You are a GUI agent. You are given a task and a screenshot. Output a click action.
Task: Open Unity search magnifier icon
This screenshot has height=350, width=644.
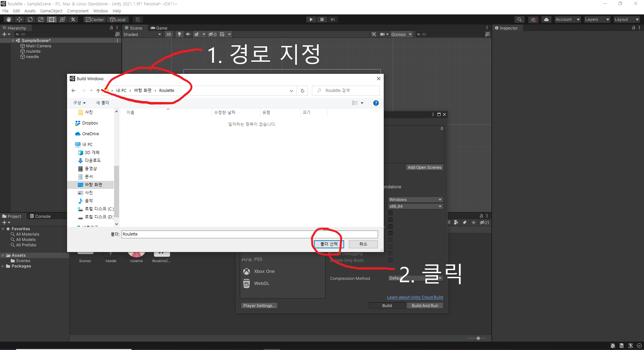pyautogui.click(x=519, y=19)
